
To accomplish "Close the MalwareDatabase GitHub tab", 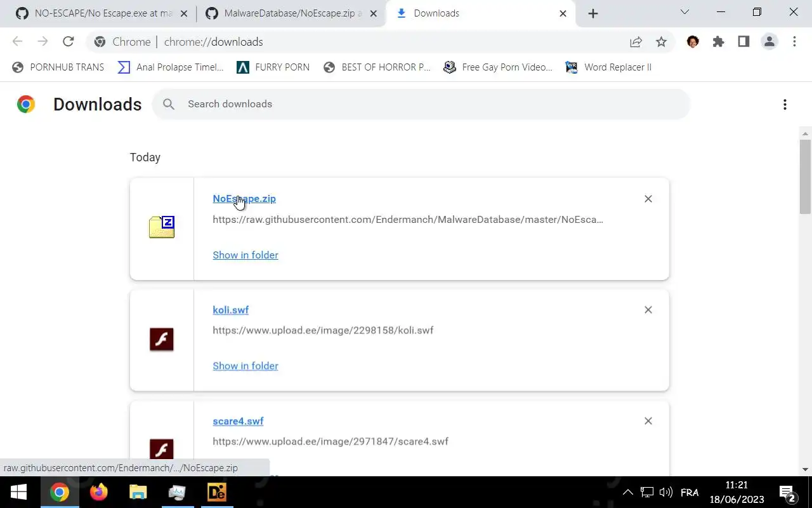I will point(373,13).
